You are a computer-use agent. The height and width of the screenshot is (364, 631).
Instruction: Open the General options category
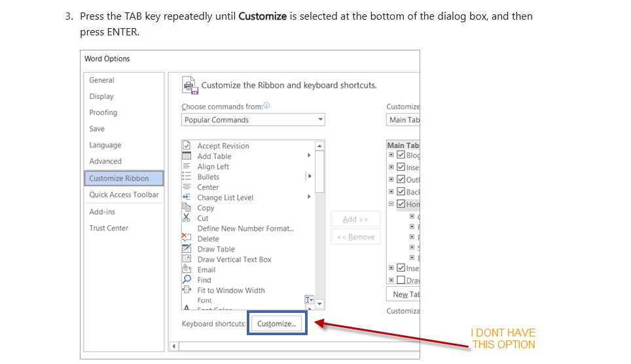[x=102, y=80]
